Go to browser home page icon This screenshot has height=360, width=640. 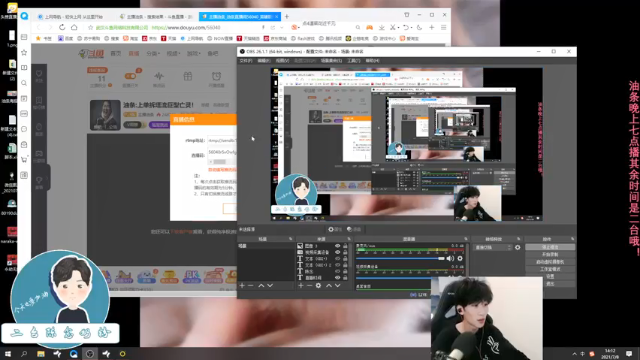click(x=74, y=27)
